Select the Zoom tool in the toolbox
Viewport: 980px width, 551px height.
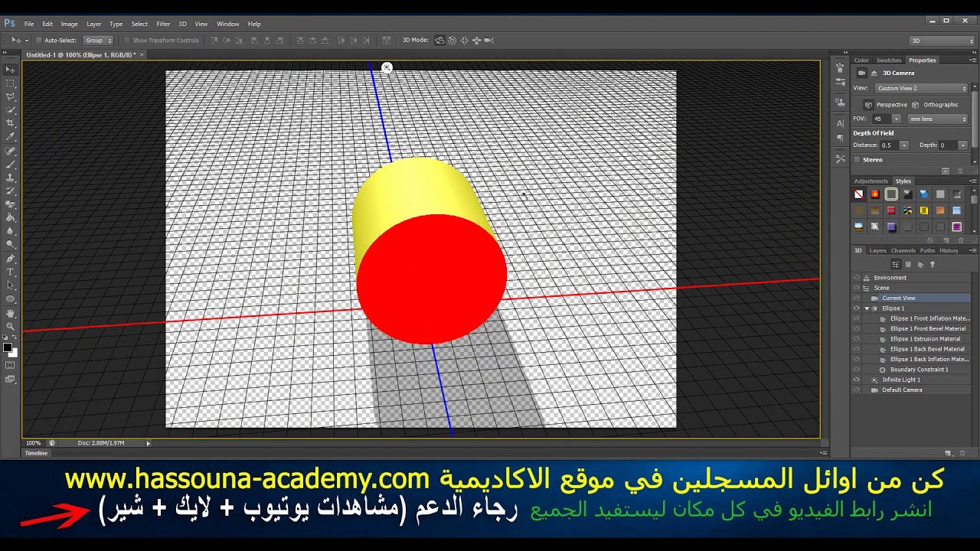(x=11, y=327)
